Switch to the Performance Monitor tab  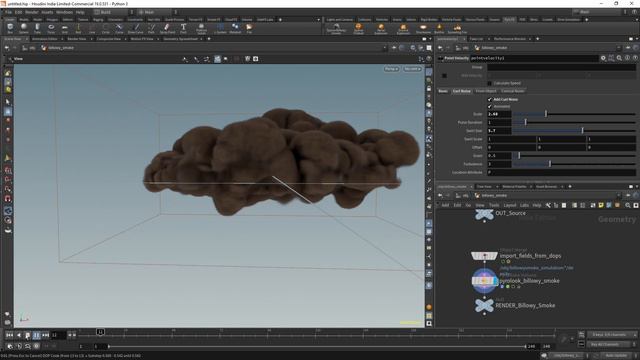click(509, 39)
